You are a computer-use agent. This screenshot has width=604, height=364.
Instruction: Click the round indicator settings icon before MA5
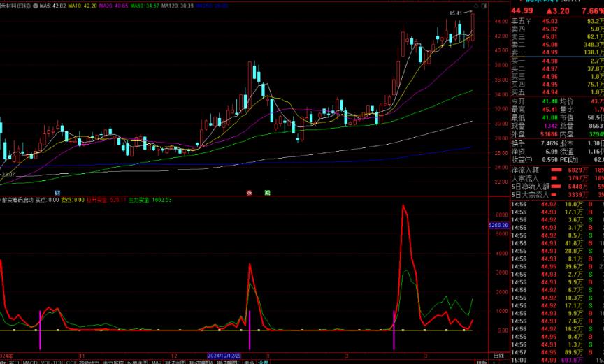pos(36,6)
